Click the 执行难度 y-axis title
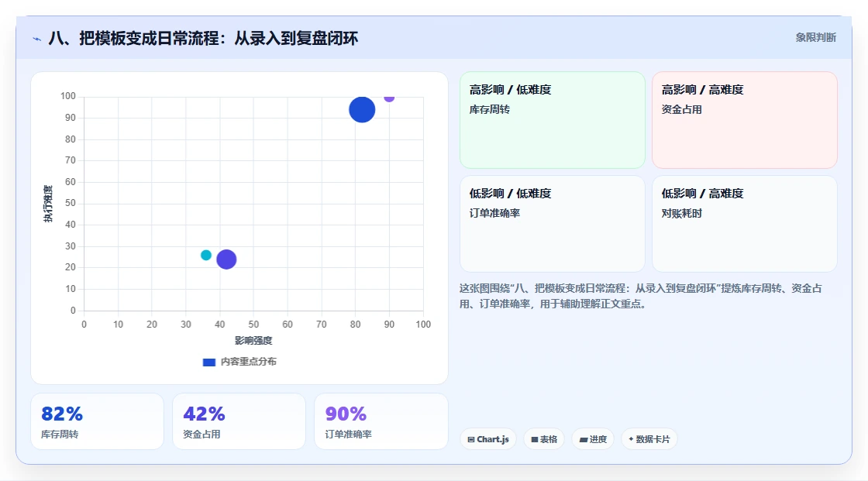The image size is (868, 481). 48,204
